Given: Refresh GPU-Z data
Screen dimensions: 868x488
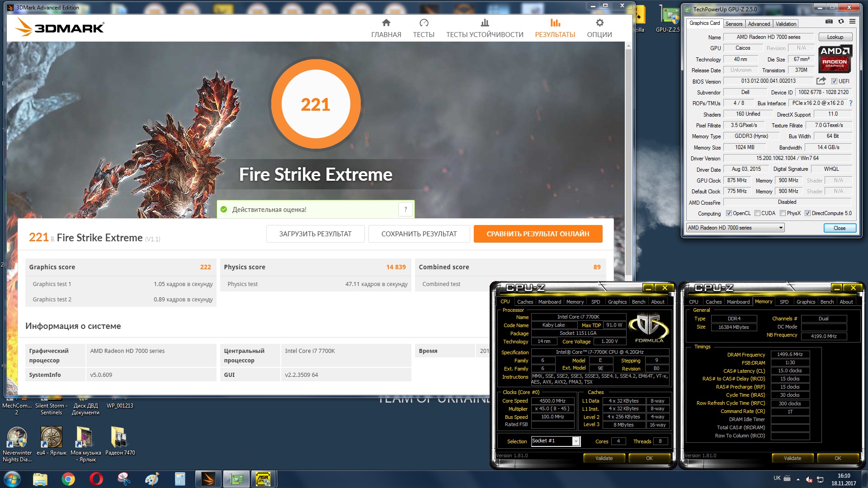Looking at the screenshot, I should 841,22.
